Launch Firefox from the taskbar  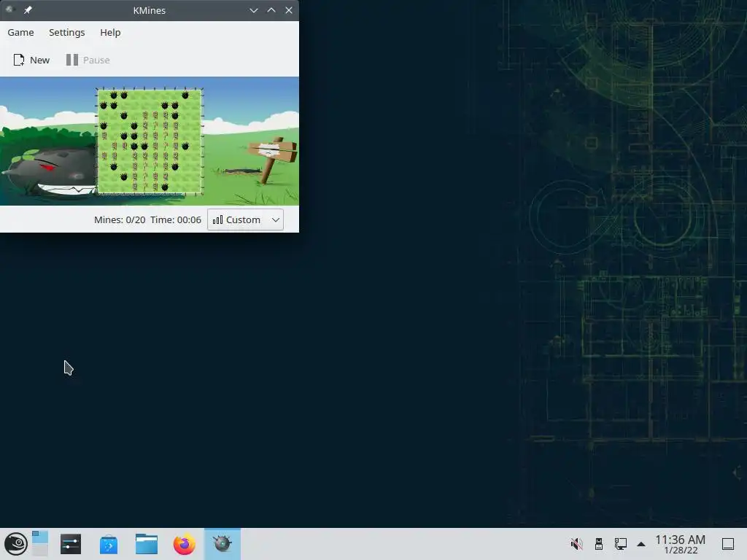click(185, 544)
